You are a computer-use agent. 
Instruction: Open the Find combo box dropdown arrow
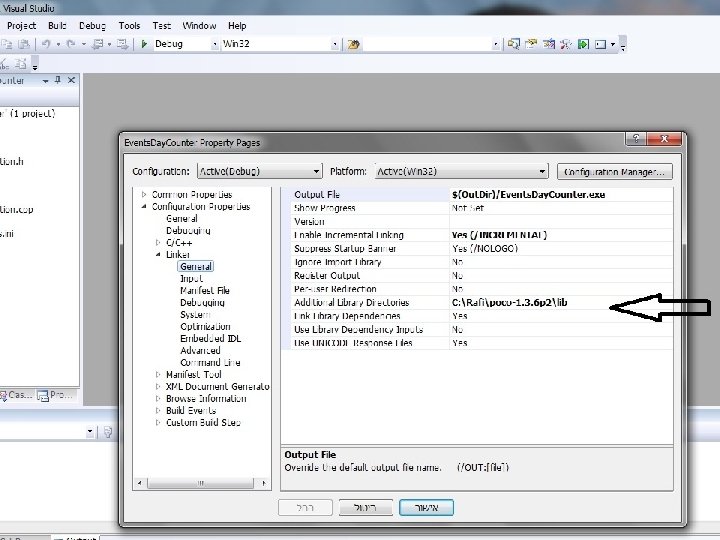coord(495,45)
